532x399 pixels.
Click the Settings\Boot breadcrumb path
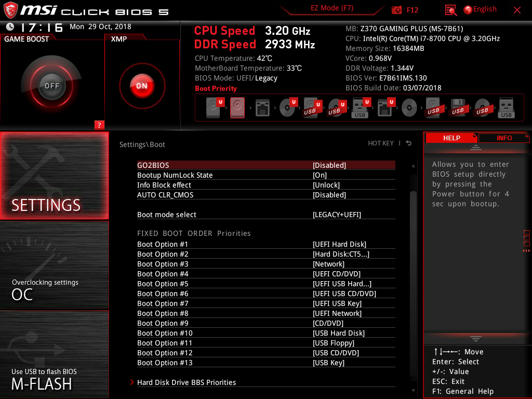coord(142,144)
